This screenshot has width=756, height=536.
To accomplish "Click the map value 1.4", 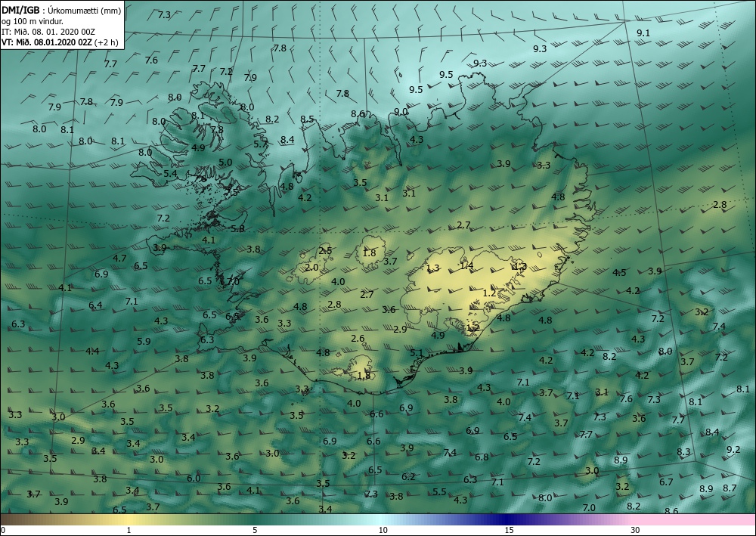I will tap(466, 265).
